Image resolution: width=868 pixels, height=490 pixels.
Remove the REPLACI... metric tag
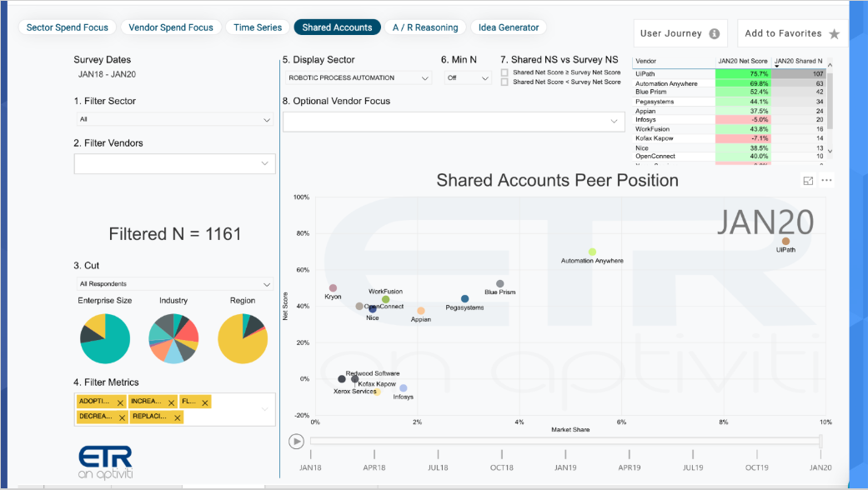(178, 418)
